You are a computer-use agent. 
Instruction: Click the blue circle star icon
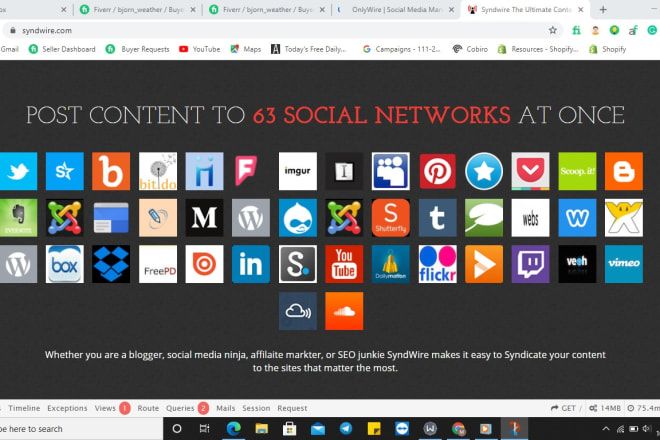(x=484, y=171)
